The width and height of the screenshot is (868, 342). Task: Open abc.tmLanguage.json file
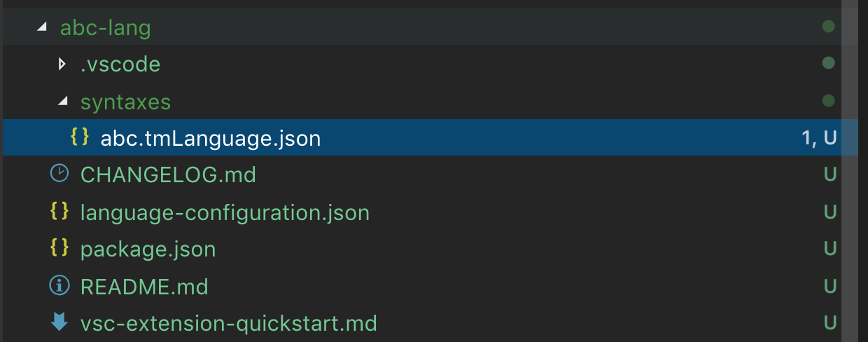click(211, 138)
